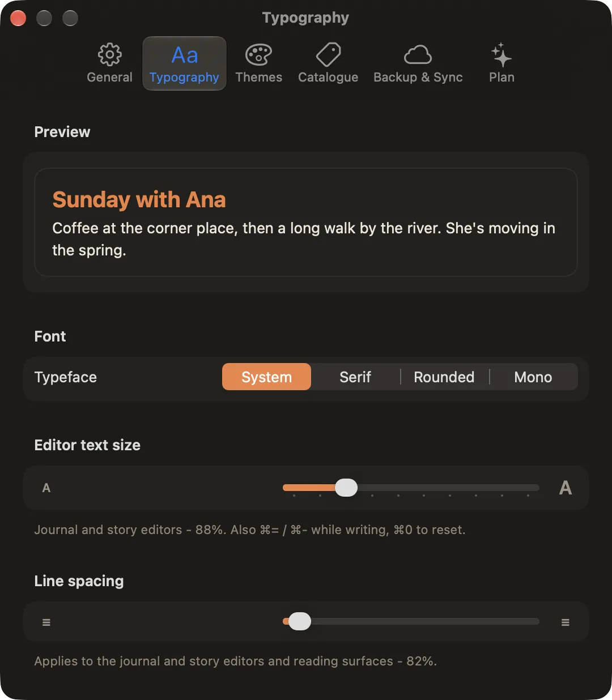Click the Font section heading
The width and height of the screenshot is (612, 700).
tap(50, 336)
